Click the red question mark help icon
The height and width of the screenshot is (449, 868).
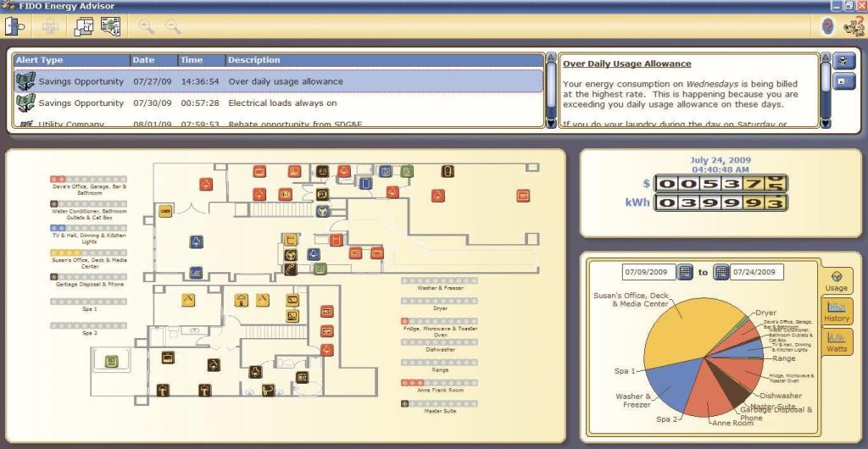coord(827,27)
